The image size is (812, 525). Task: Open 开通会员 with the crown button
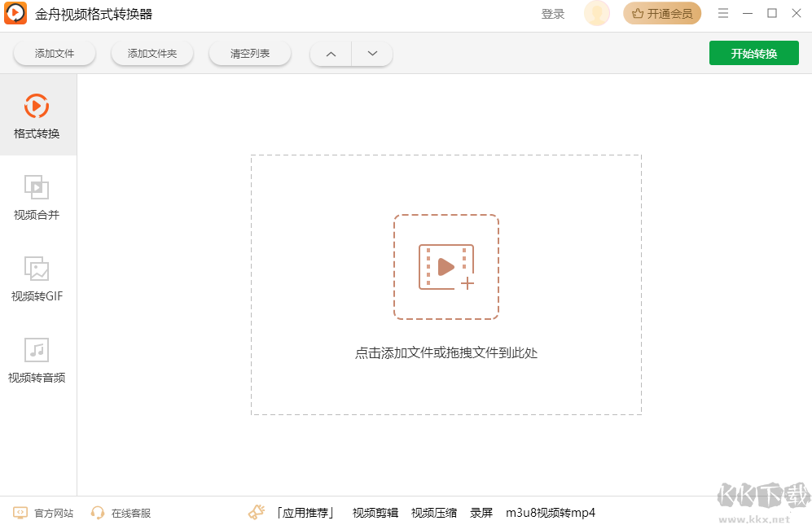[661, 13]
